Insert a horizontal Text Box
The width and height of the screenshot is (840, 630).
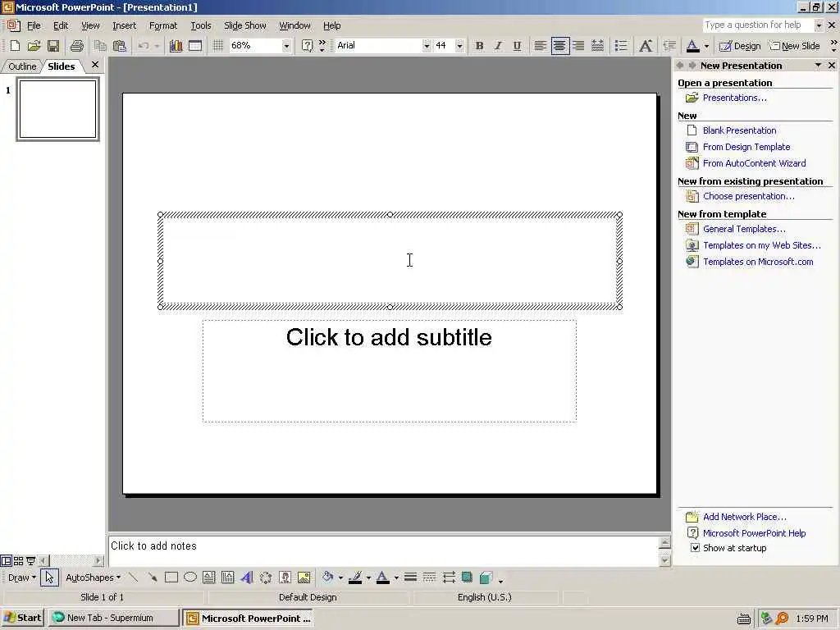pos(209,577)
